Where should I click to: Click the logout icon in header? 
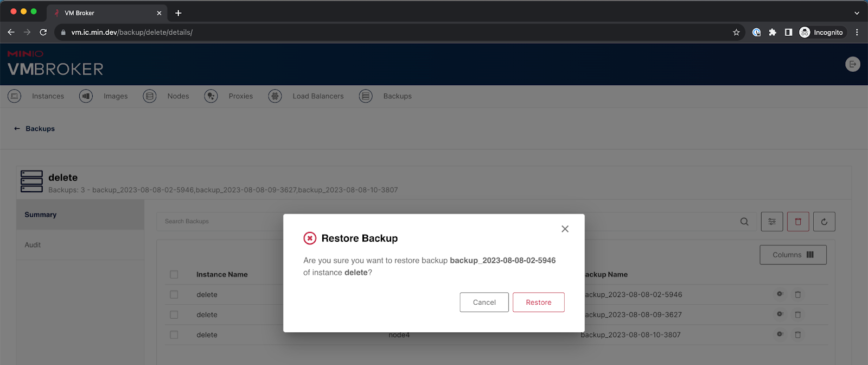(x=852, y=64)
